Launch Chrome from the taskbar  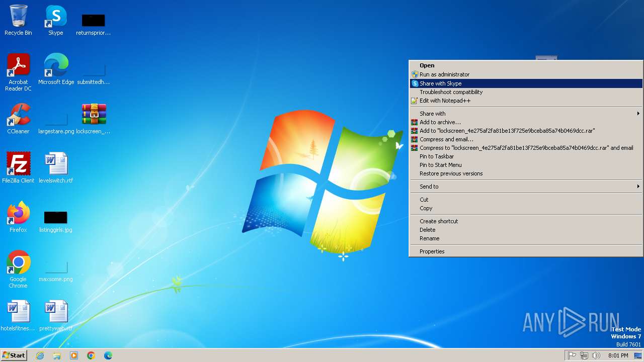pyautogui.click(x=91, y=355)
